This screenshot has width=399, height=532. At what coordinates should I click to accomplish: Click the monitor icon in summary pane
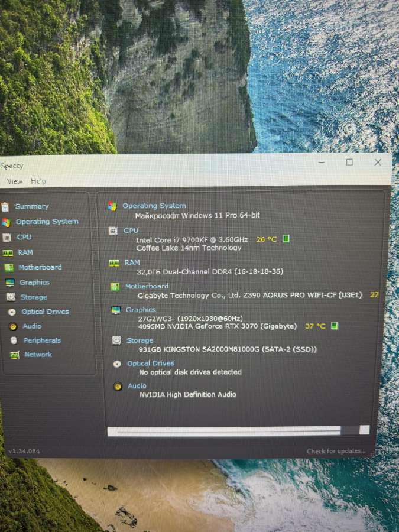tap(116, 310)
